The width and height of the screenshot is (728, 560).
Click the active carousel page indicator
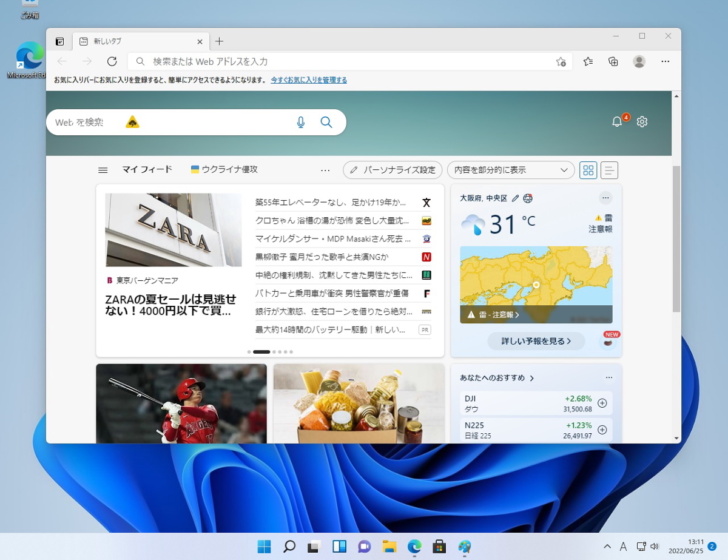pos(261,352)
